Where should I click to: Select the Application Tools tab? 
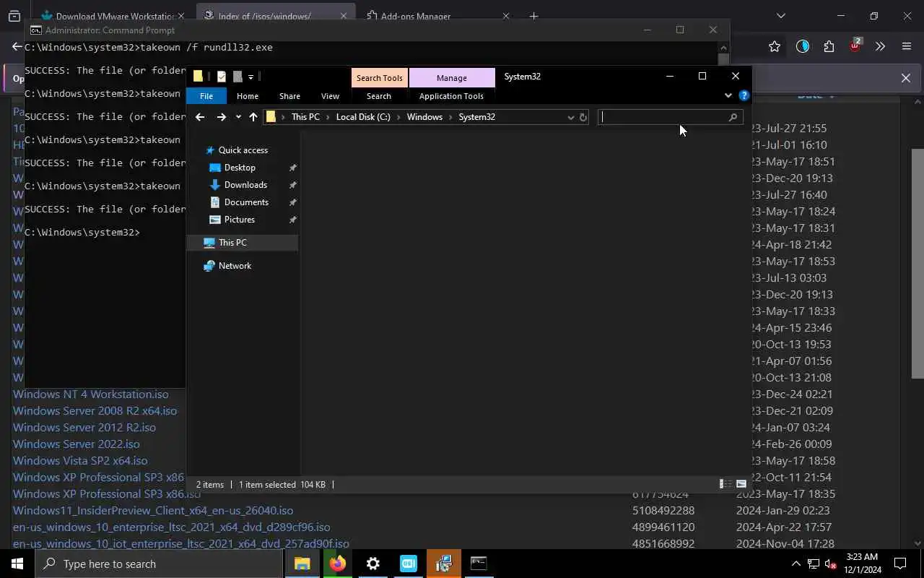(451, 96)
